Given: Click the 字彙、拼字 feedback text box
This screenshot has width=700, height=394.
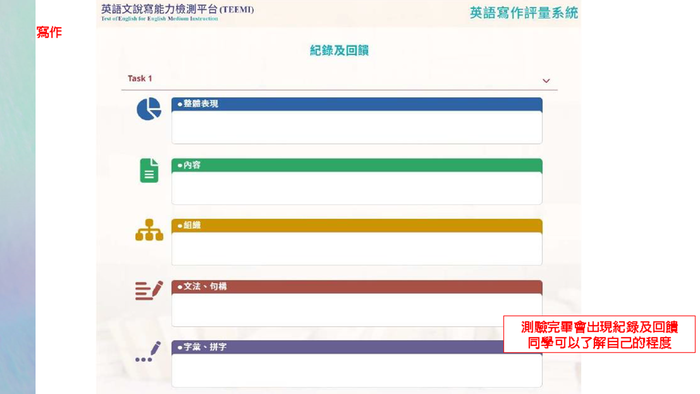Looking at the screenshot, I should [357, 370].
